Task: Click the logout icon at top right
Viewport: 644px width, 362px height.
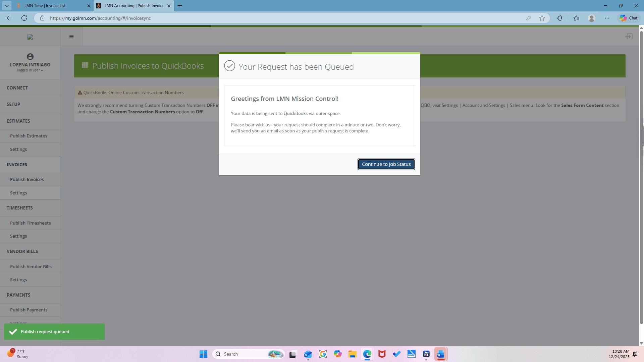Action: [x=629, y=36]
